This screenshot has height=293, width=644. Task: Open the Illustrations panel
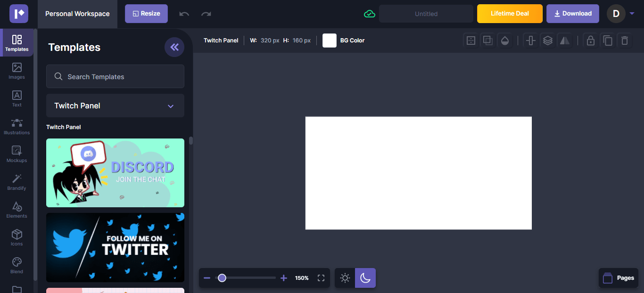tap(17, 127)
